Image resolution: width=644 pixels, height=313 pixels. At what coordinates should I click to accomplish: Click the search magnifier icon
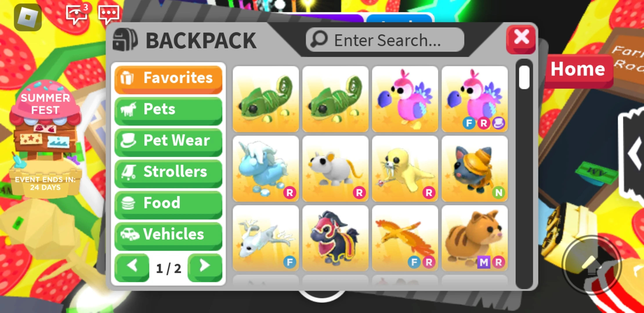(x=319, y=39)
